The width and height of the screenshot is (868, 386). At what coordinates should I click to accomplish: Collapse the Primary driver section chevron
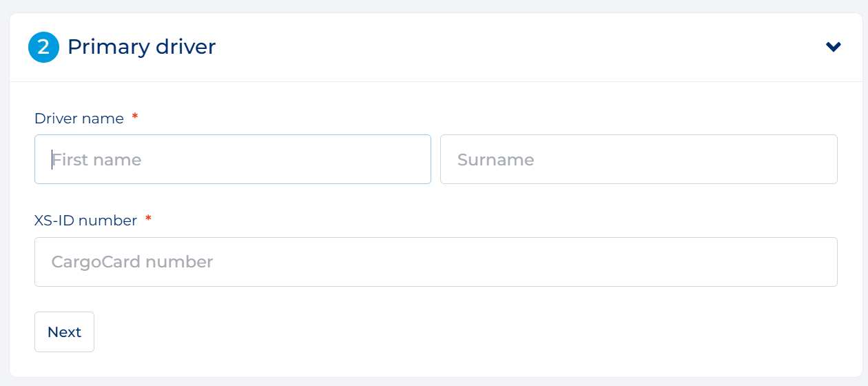pyautogui.click(x=834, y=47)
